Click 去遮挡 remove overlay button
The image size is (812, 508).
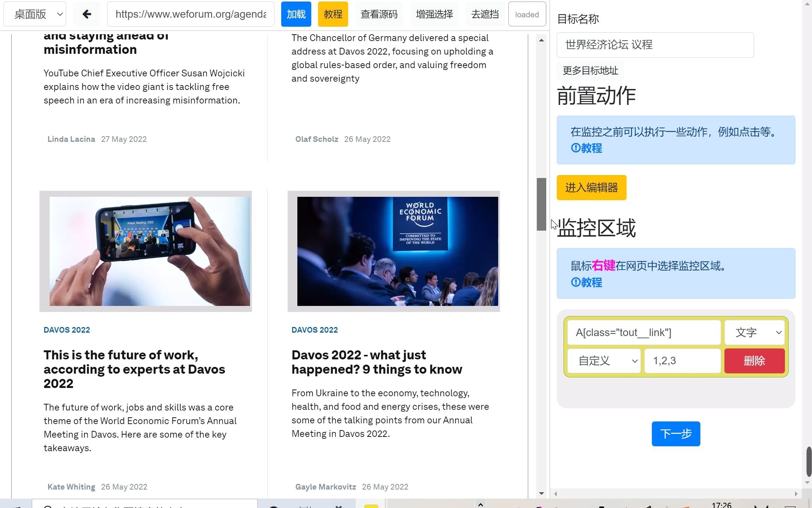pyautogui.click(x=485, y=14)
